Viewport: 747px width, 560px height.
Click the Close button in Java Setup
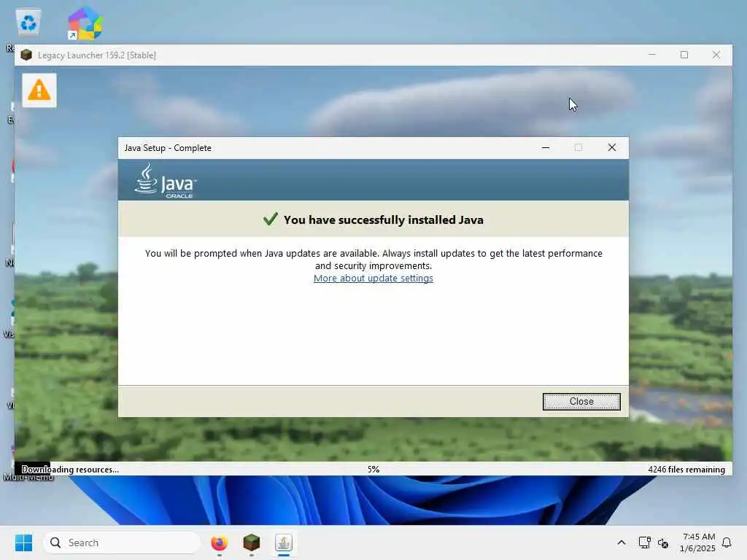pyautogui.click(x=581, y=402)
